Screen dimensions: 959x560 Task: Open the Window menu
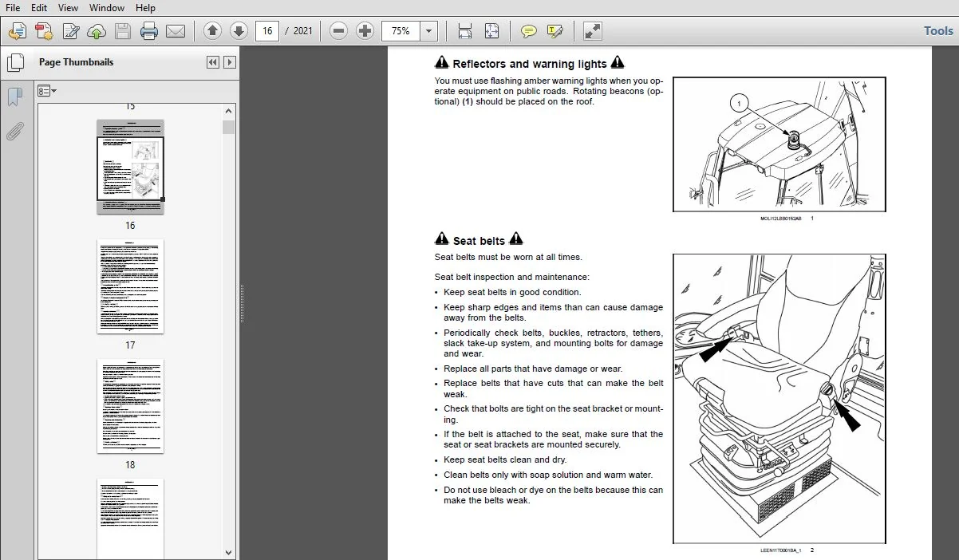(x=107, y=8)
